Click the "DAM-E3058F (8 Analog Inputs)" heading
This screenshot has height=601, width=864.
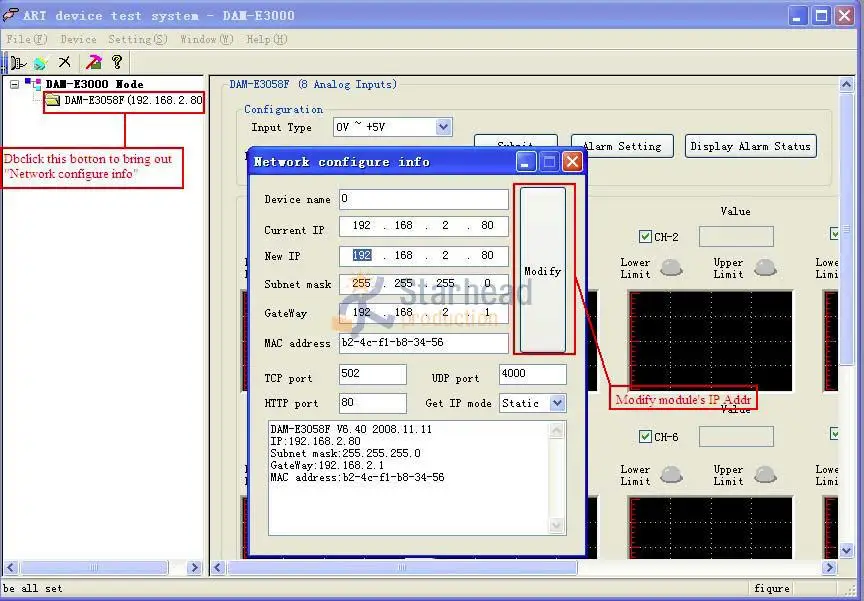tap(313, 84)
